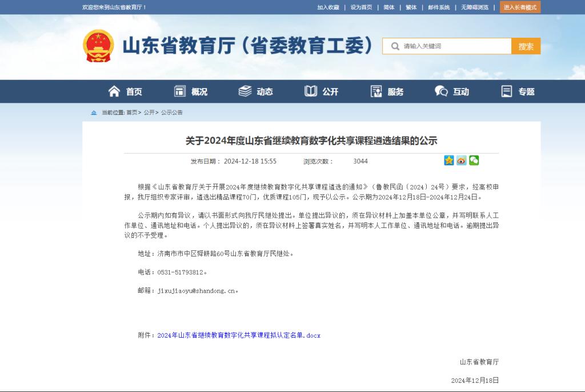Click the 公开 open book icon

pos(310,91)
